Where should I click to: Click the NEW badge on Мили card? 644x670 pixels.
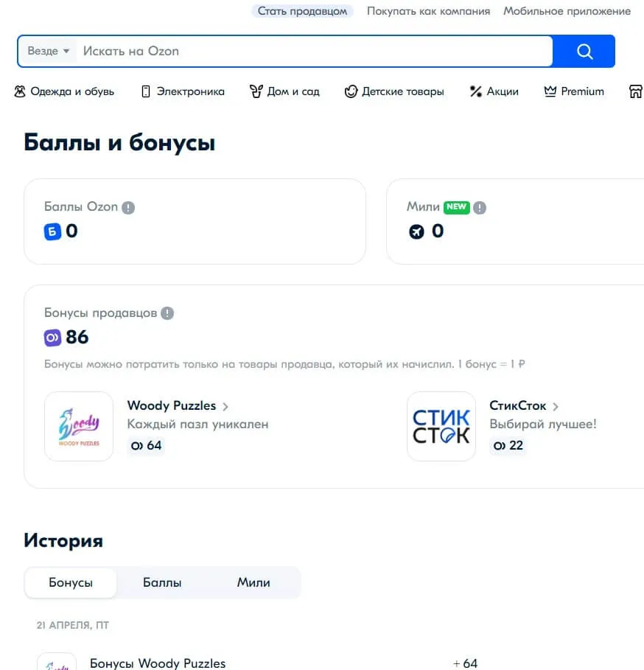pos(456,207)
